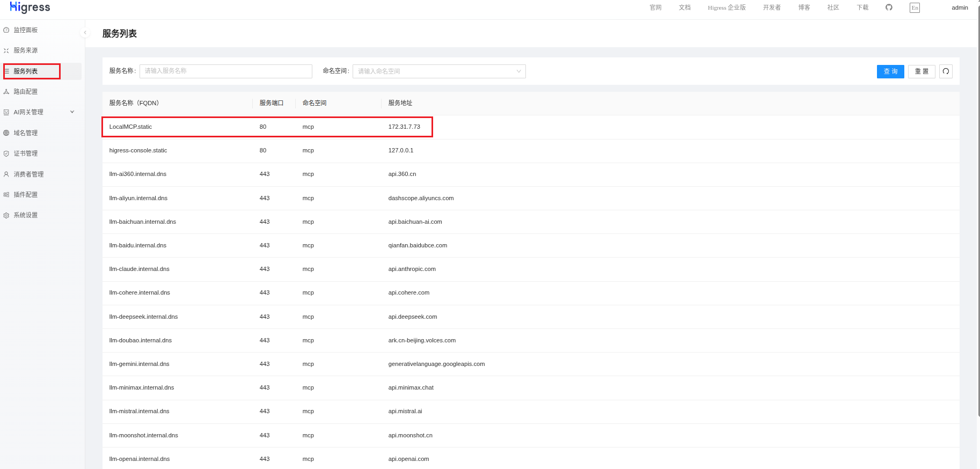The width and height of the screenshot is (980, 469).
Task: Select the LocalMCP.static service row
Action: pyautogui.click(x=531, y=127)
